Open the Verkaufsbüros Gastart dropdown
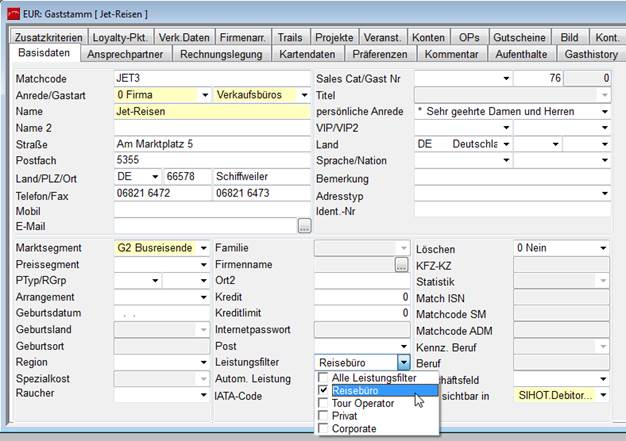 tap(304, 95)
